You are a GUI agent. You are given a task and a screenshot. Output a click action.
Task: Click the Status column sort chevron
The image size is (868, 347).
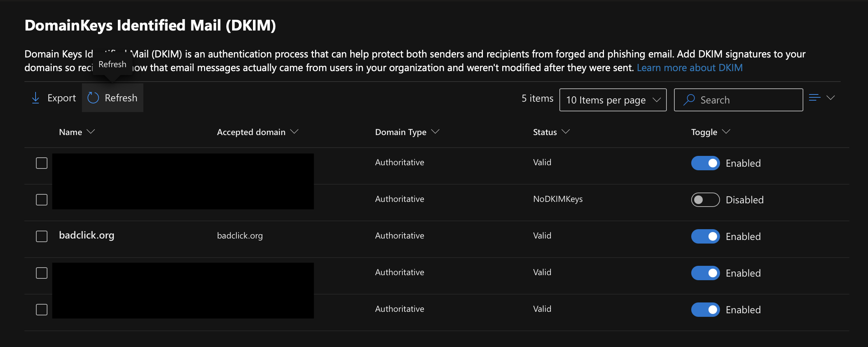pos(565,132)
